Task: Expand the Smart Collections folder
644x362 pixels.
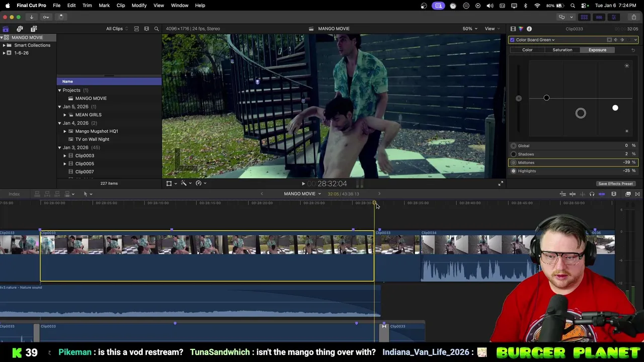Action: (4, 45)
